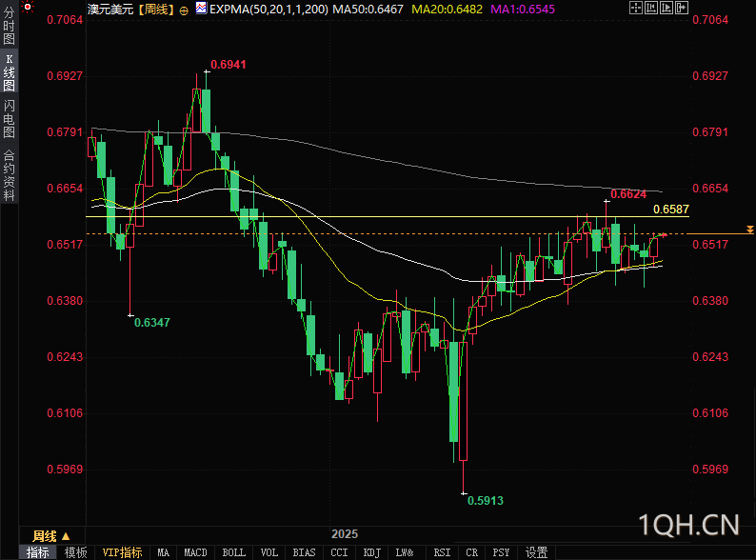Click the axis icon with left-pointing triangle
The width and height of the screenshot is (756, 560).
[651, 8]
